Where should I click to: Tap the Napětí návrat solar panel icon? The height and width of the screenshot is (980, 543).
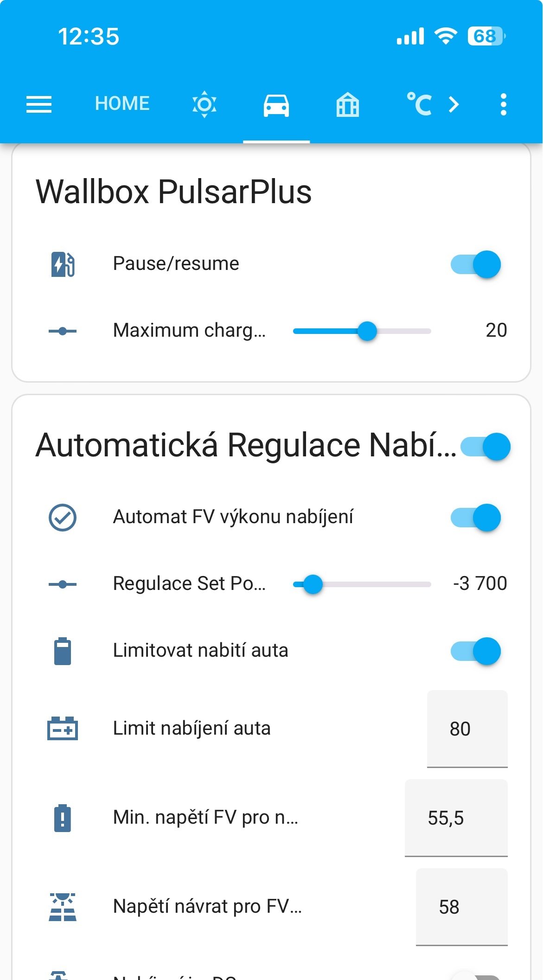tap(63, 907)
